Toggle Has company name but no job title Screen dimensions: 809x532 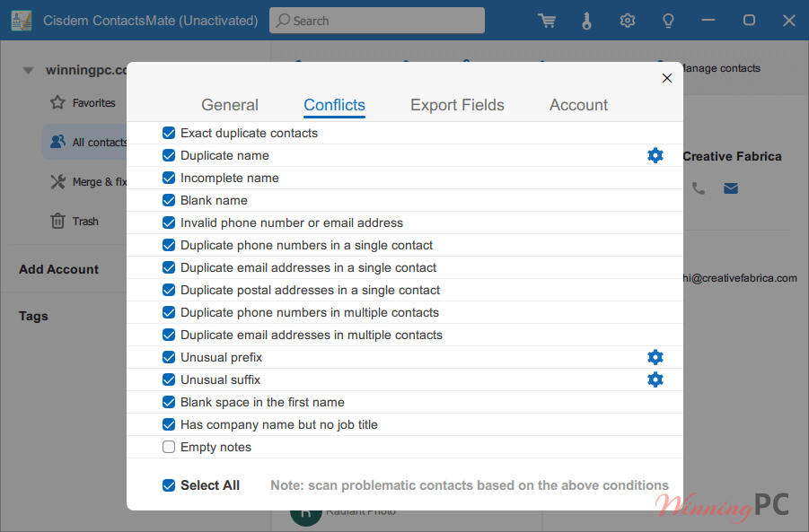169,424
